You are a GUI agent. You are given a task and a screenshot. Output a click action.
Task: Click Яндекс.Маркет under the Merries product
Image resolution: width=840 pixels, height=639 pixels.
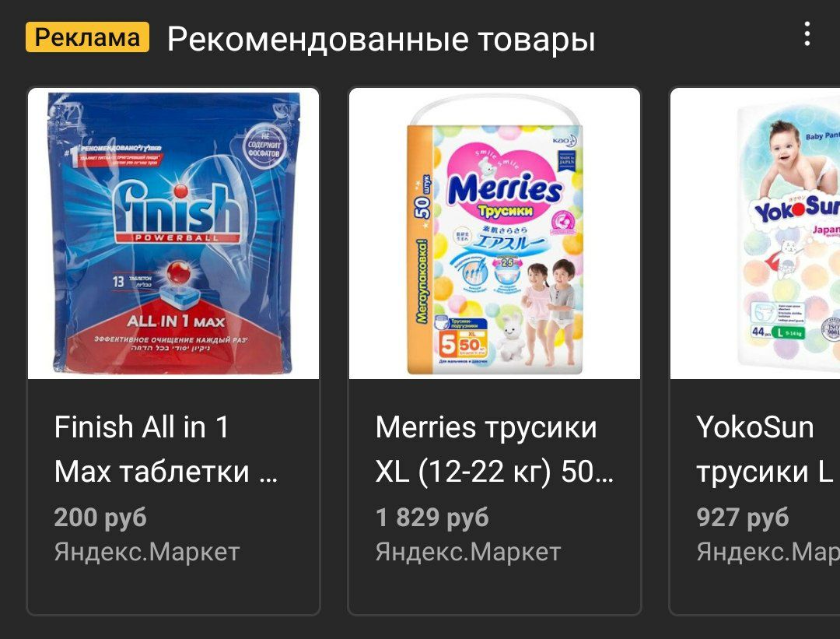(467, 552)
